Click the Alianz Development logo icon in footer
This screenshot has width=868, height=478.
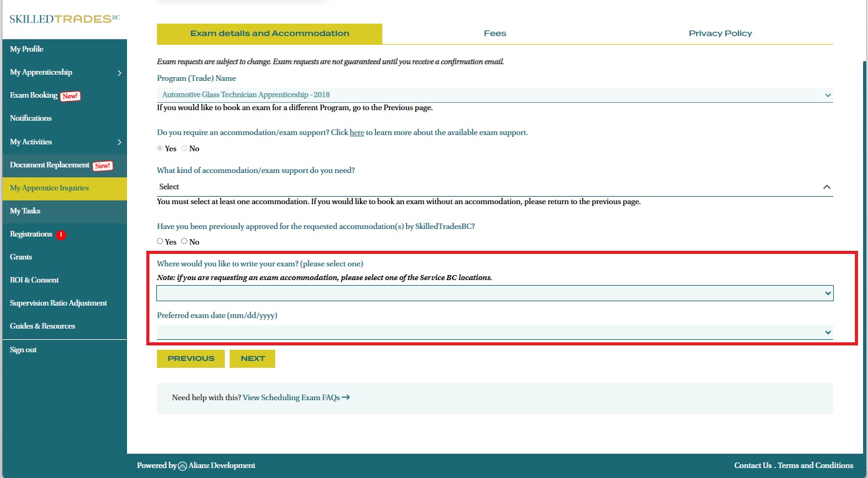(182, 466)
